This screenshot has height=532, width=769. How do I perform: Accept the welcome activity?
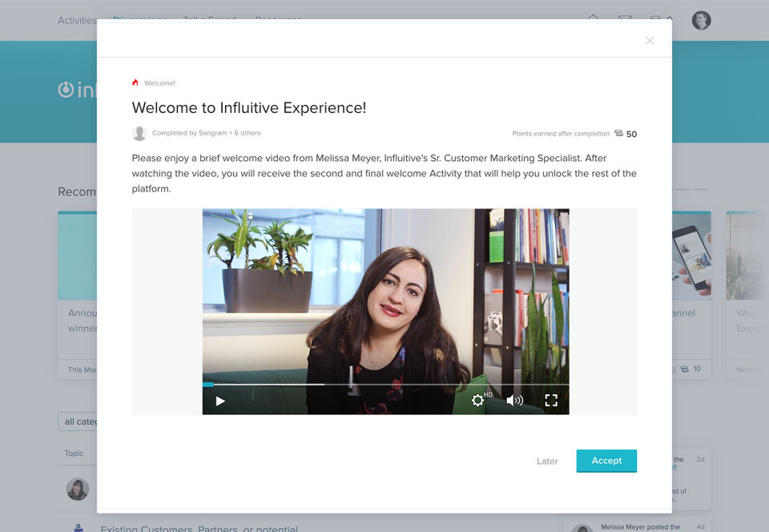pyautogui.click(x=606, y=461)
